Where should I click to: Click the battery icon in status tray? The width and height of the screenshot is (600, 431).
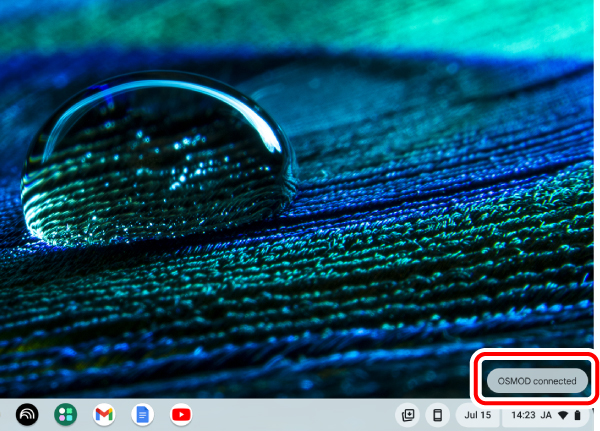coord(577,414)
